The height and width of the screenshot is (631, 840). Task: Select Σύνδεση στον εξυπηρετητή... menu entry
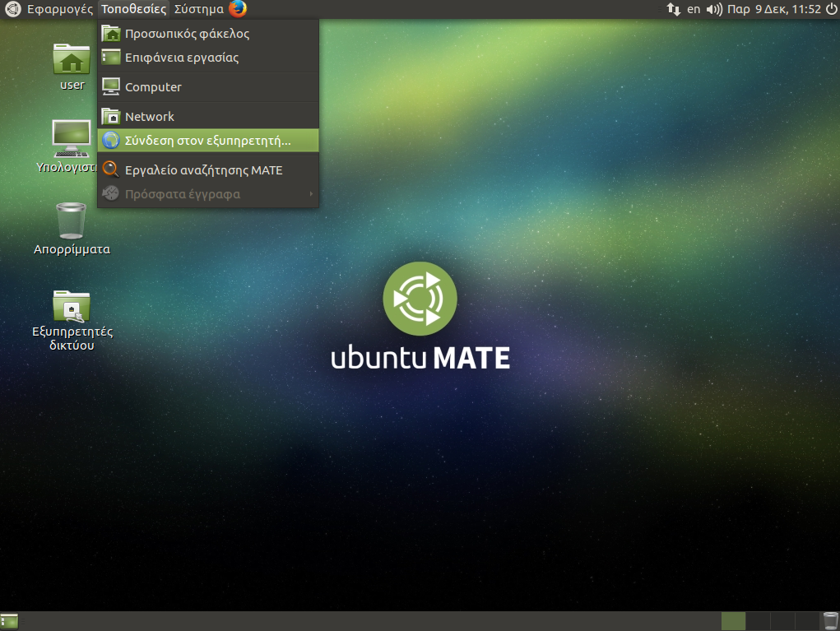[207, 141]
